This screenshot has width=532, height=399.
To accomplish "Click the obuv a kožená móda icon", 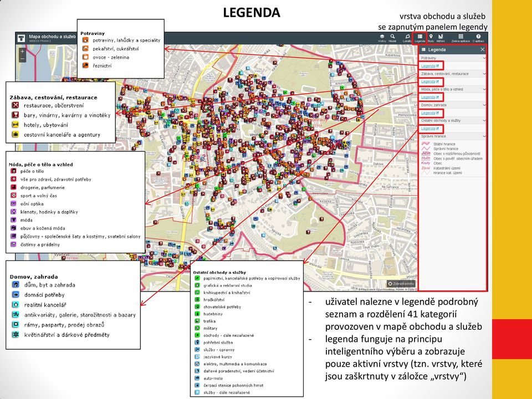I will point(13,228).
